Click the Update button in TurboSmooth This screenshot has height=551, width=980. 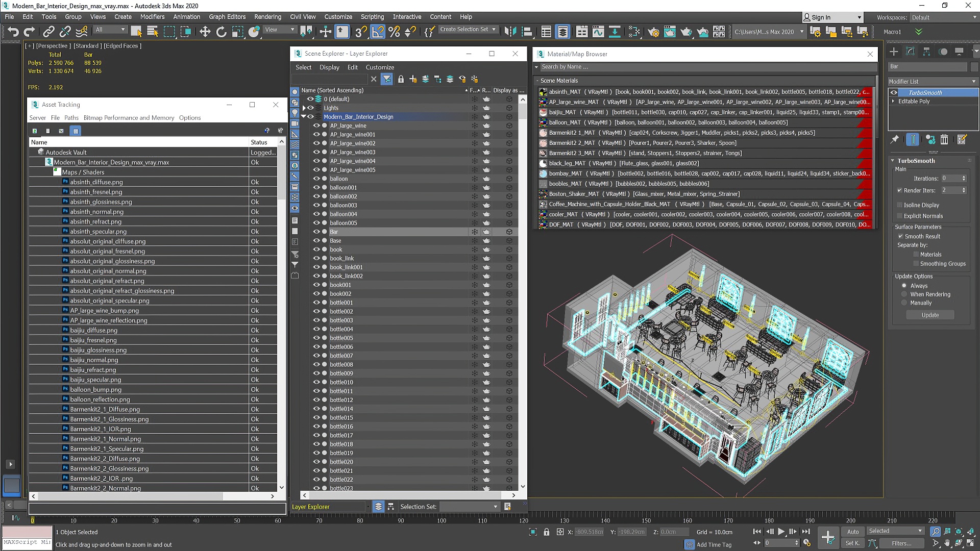click(930, 315)
